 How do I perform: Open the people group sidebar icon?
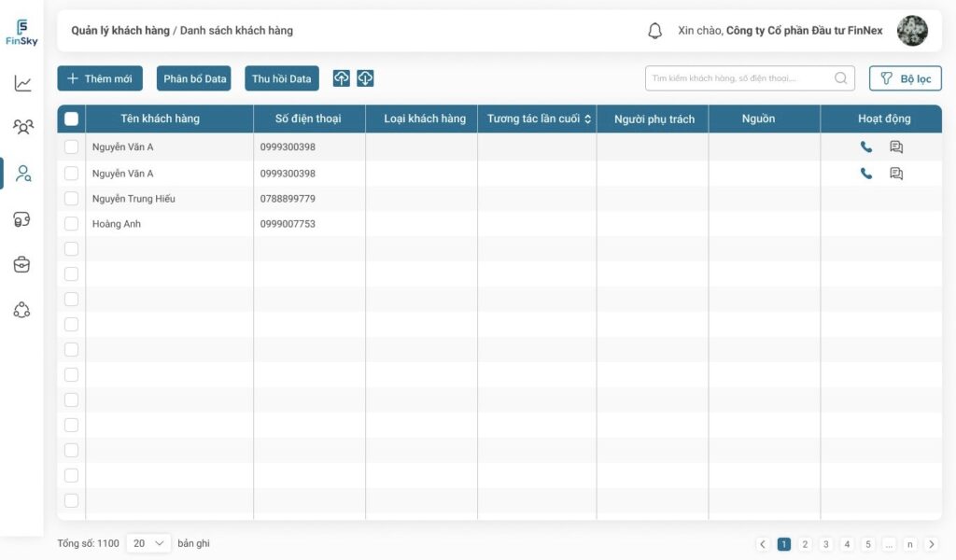coord(22,127)
